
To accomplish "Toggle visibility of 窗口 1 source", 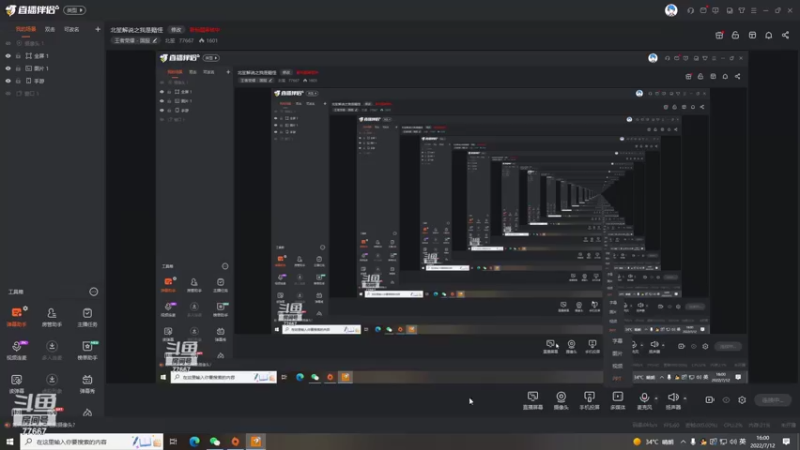I will pos(8,93).
